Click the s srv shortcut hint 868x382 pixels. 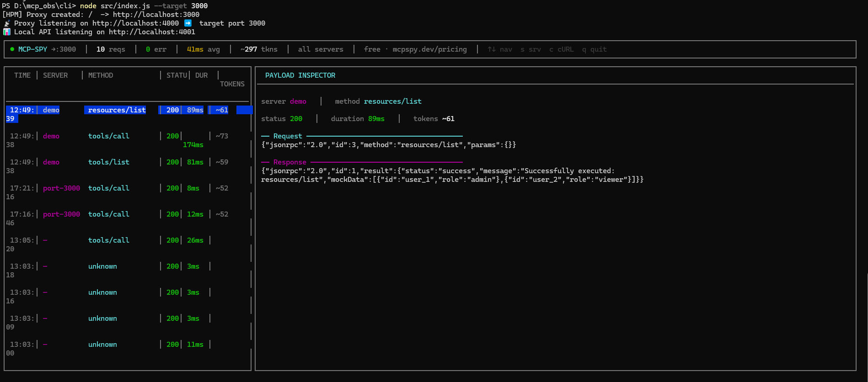[x=530, y=49]
